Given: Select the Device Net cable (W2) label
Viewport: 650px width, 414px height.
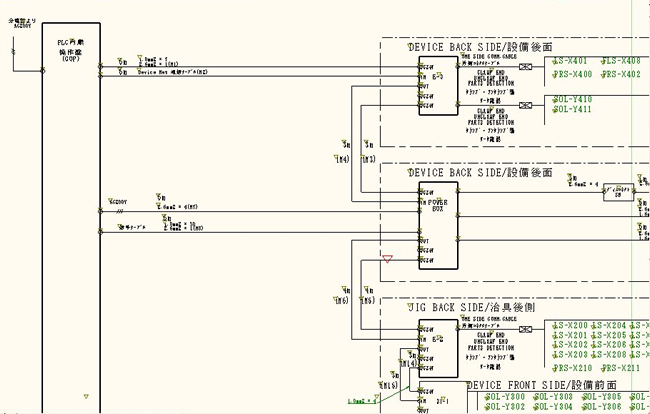Looking at the screenshot, I should point(173,72).
